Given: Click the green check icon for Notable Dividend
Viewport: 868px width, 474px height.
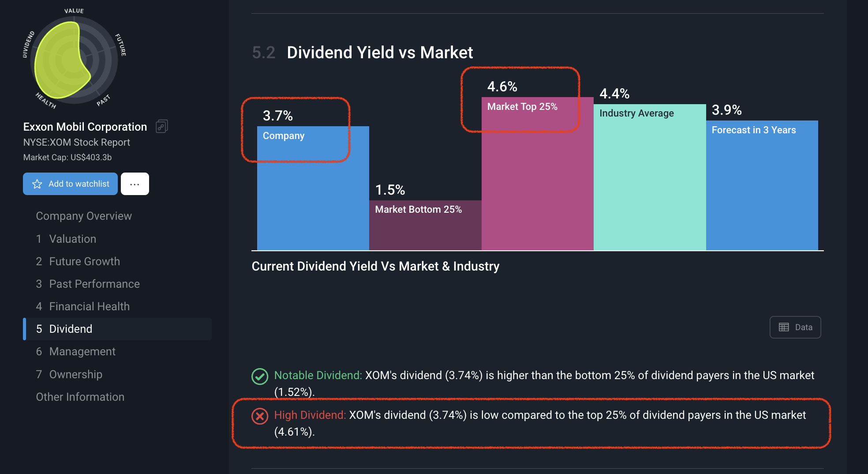Looking at the screenshot, I should (260, 376).
